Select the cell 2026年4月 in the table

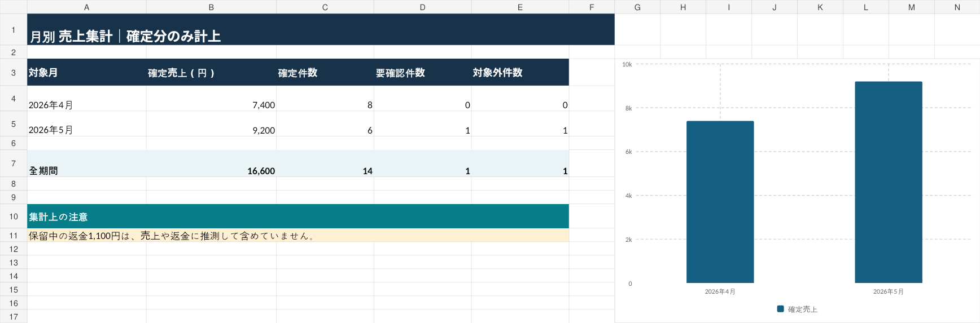point(86,99)
